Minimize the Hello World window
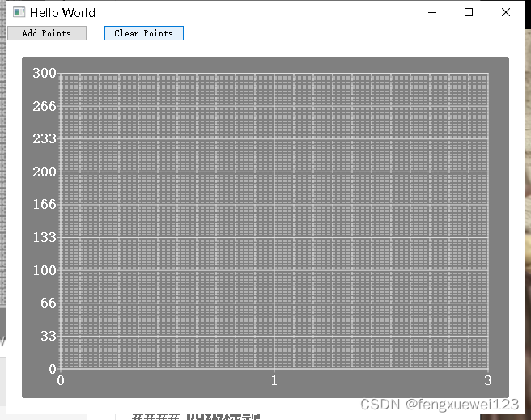Screen dimensions: 531x420 [x=432, y=12]
